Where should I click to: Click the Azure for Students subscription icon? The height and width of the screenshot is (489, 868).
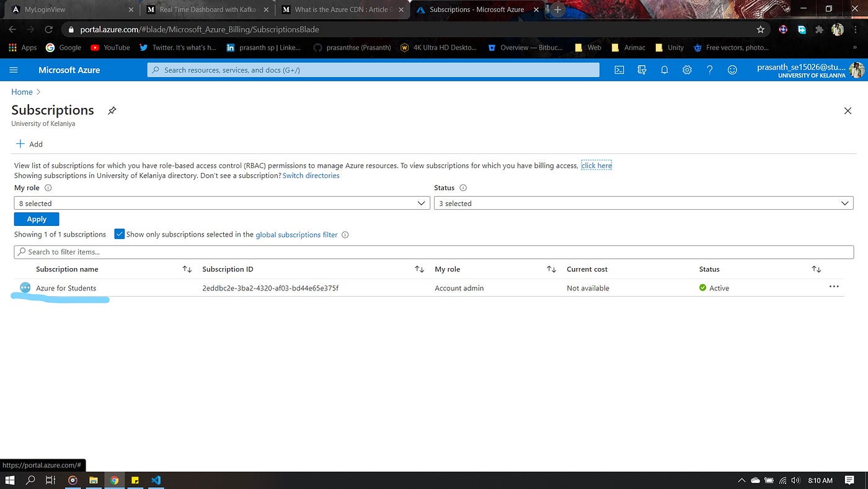click(25, 288)
